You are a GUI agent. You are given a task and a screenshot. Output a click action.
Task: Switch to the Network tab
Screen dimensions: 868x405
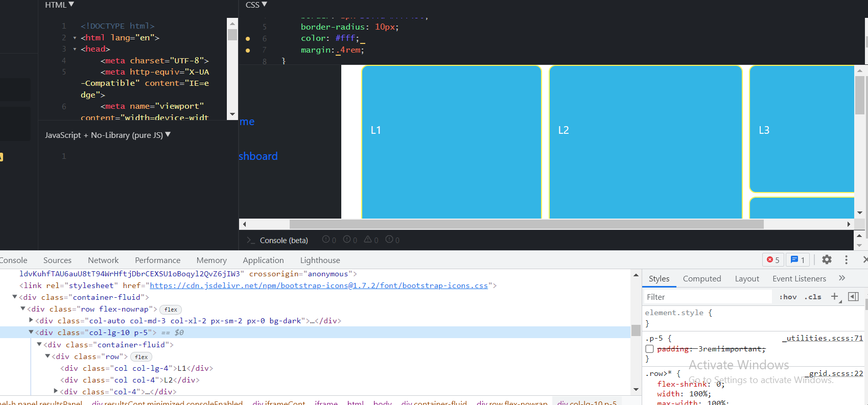(103, 260)
